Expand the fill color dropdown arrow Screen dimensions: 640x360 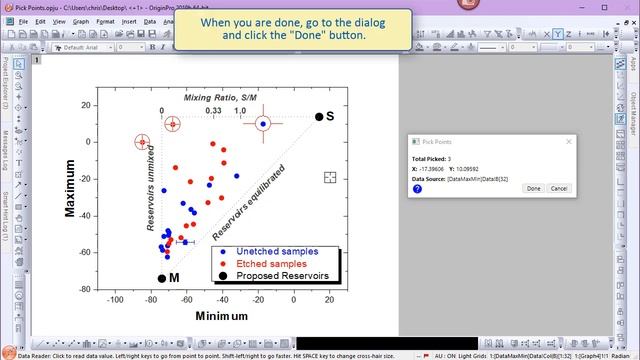pos(427,48)
